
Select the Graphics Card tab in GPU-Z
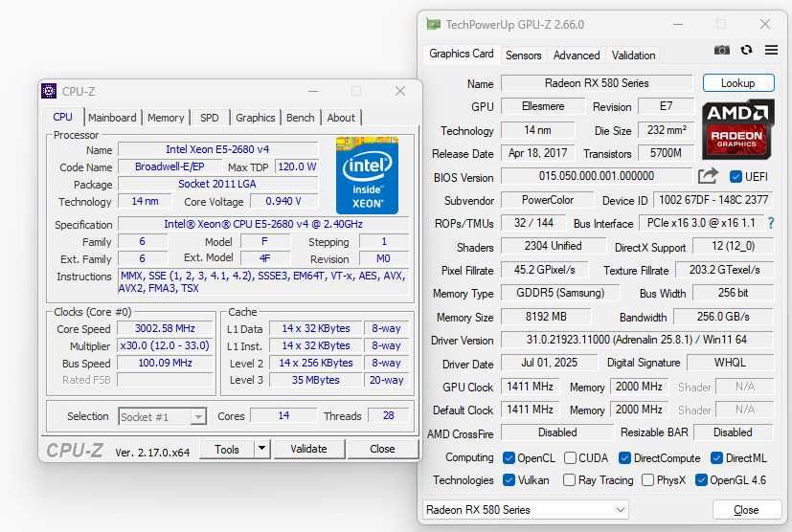tap(462, 54)
